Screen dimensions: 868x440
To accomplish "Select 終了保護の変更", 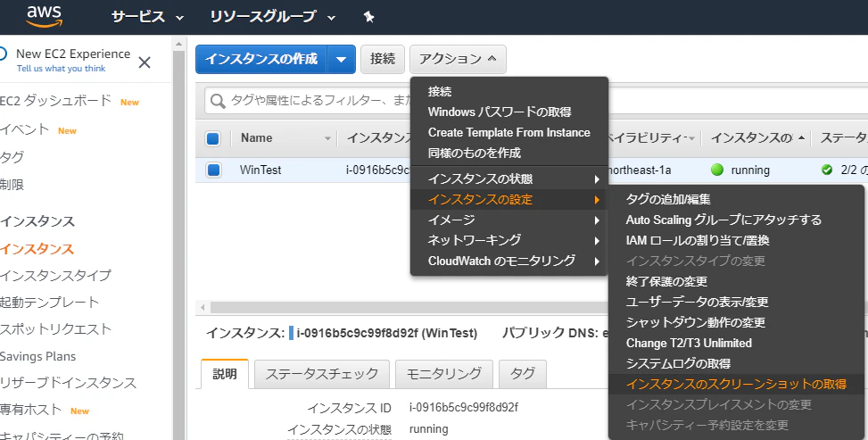I will pos(666,281).
